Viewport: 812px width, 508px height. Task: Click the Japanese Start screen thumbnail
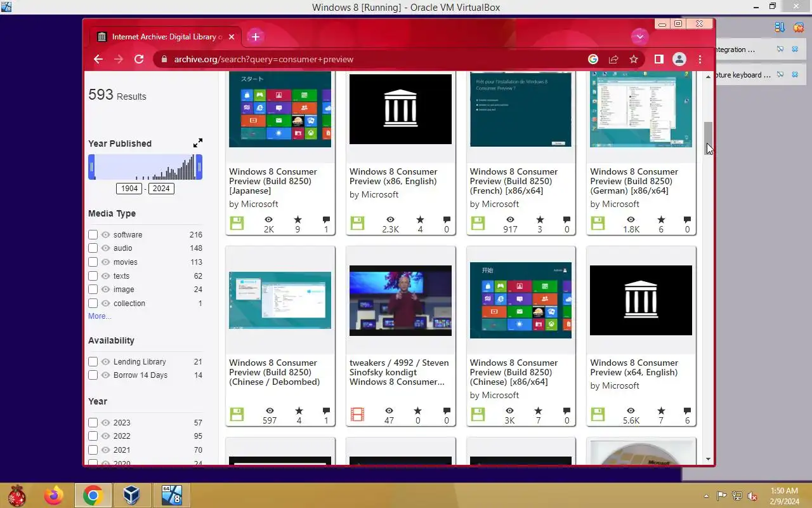click(x=280, y=109)
